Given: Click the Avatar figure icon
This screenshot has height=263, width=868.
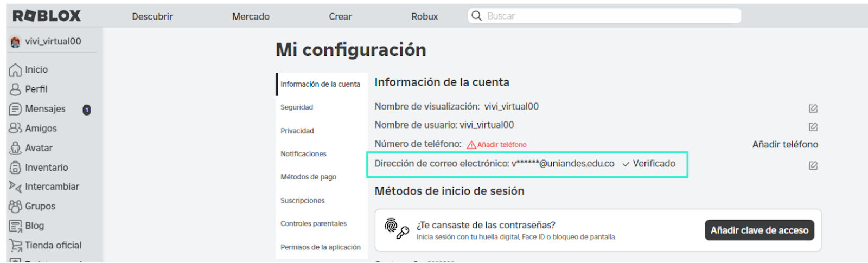Looking at the screenshot, I should [x=15, y=148].
